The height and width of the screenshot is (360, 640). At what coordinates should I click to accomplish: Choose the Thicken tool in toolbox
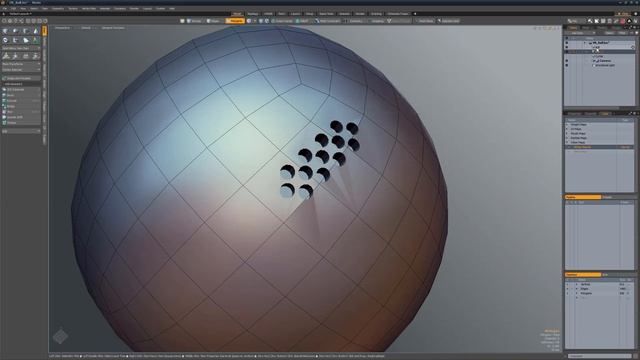tap(21, 122)
